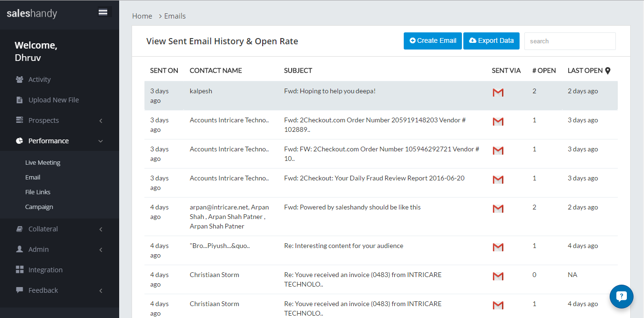Expand the Feedback submenu chevron
This screenshot has height=318, width=644.
(101, 291)
